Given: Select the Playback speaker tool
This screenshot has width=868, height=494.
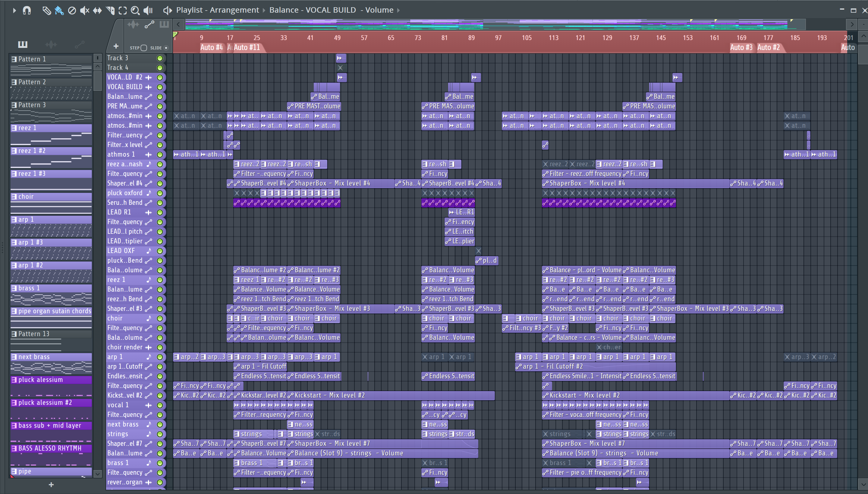Looking at the screenshot, I should [148, 11].
